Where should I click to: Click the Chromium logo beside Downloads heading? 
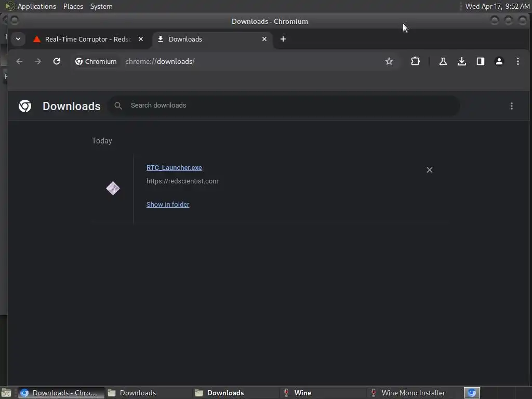(25, 106)
